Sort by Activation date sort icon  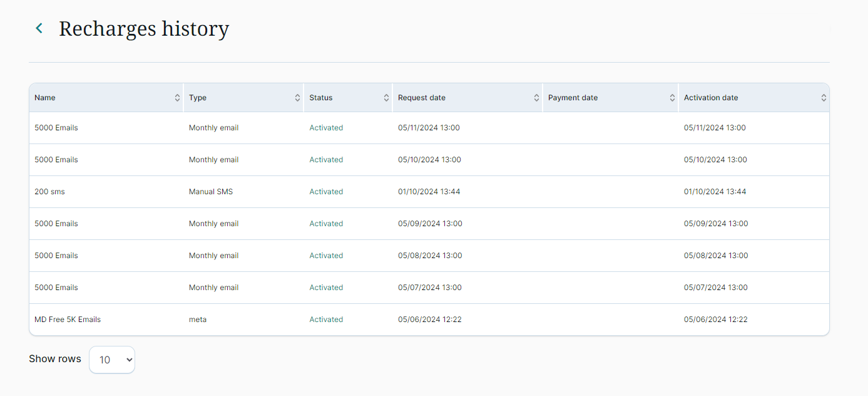(x=824, y=98)
